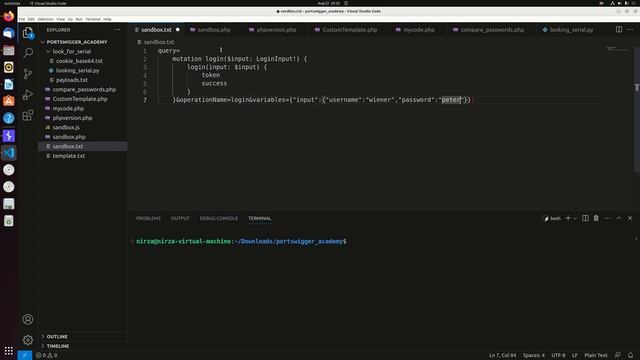Open Help from the Ubuntu dock

point(9,118)
